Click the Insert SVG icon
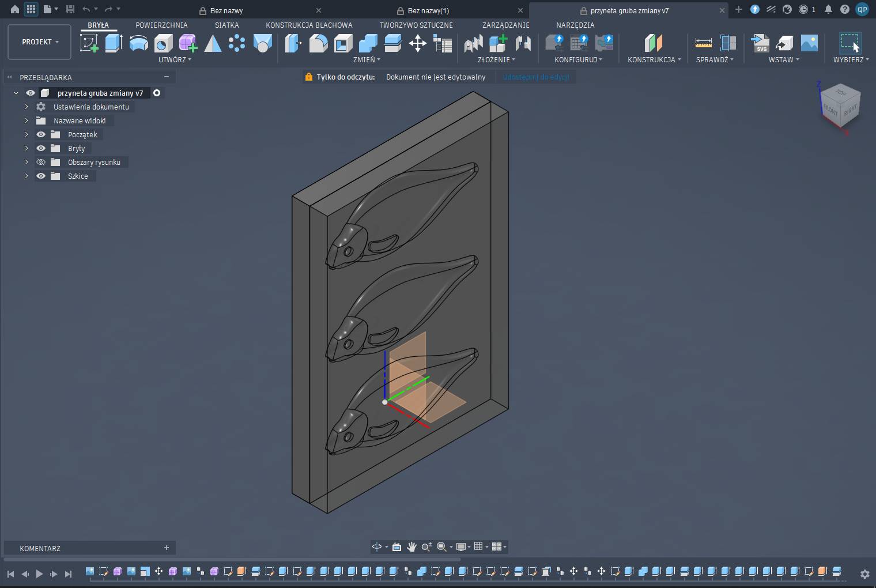876x588 pixels. (x=760, y=43)
